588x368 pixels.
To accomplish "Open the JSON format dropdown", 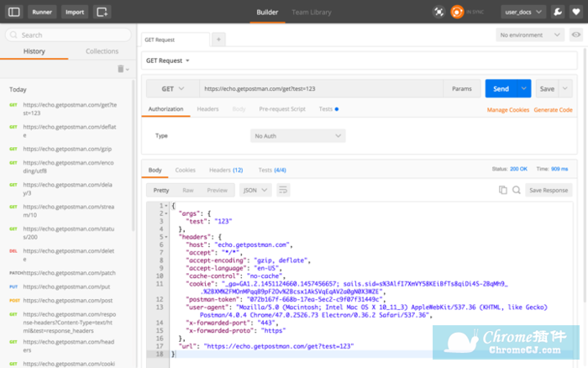I will click(255, 190).
